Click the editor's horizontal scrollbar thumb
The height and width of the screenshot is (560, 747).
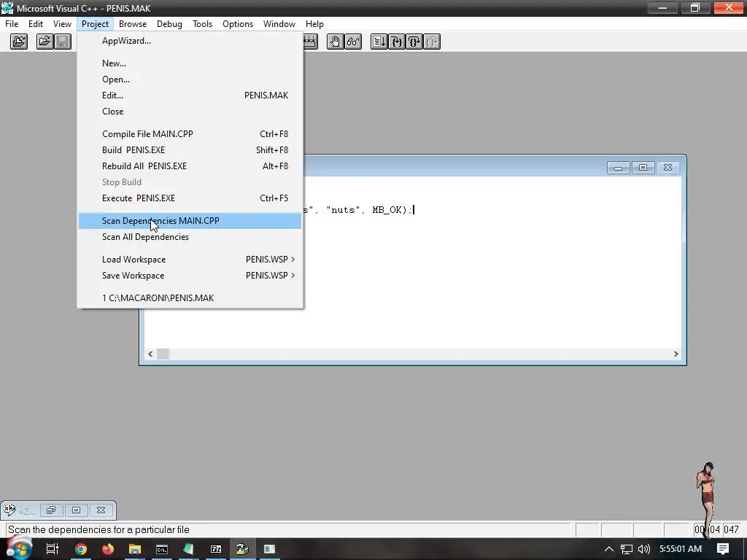(x=163, y=354)
